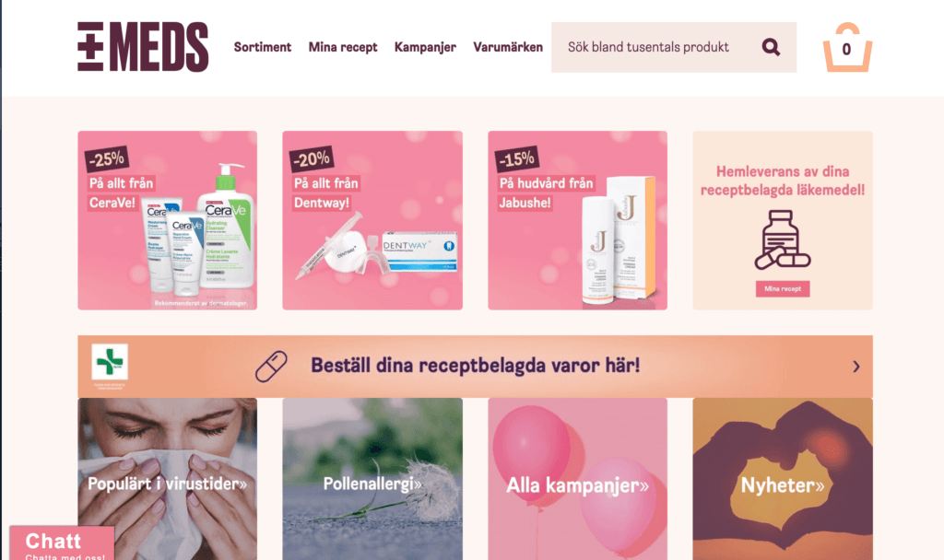Click the pink Mina recept button
Image resolution: width=944 pixels, height=560 pixels.
click(x=782, y=288)
